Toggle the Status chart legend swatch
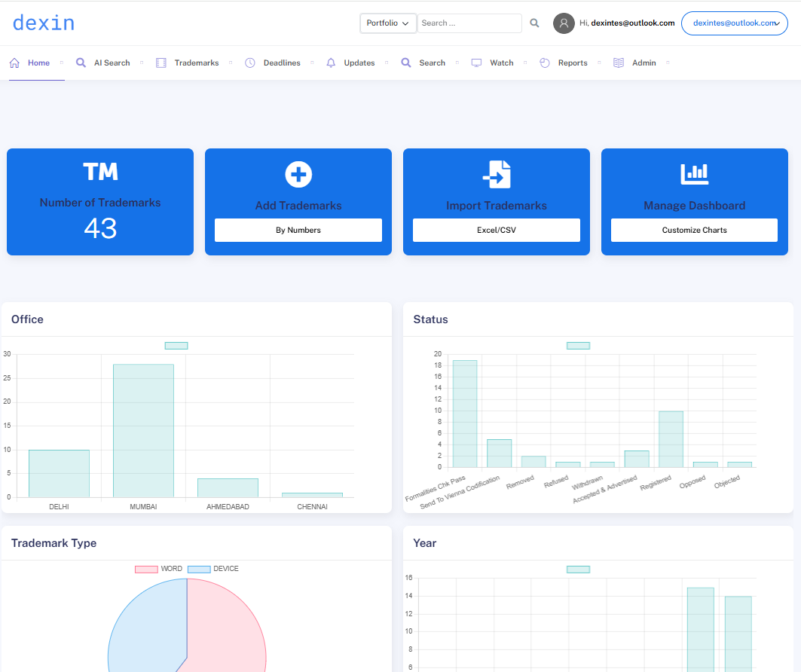The width and height of the screenshot is (801, 672). tap(578, 346)
